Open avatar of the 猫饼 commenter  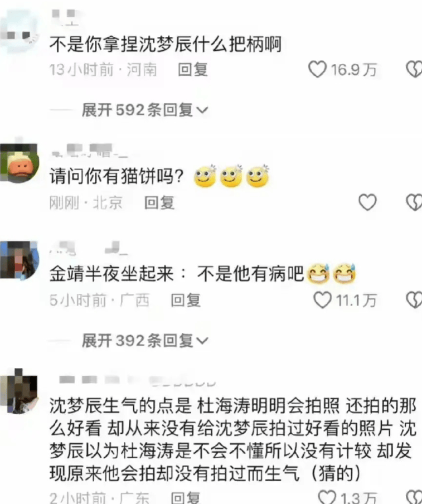[18, 163]
